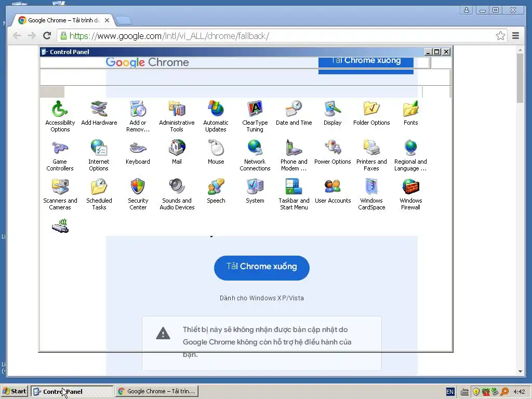Open Automatic Updates icon

[216, 116]
